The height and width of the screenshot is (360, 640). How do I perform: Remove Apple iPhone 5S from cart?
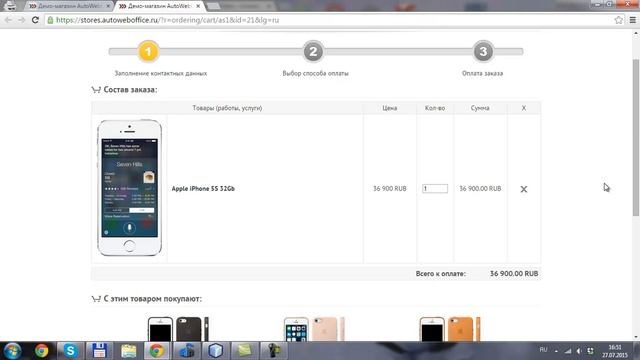point(524,189)
